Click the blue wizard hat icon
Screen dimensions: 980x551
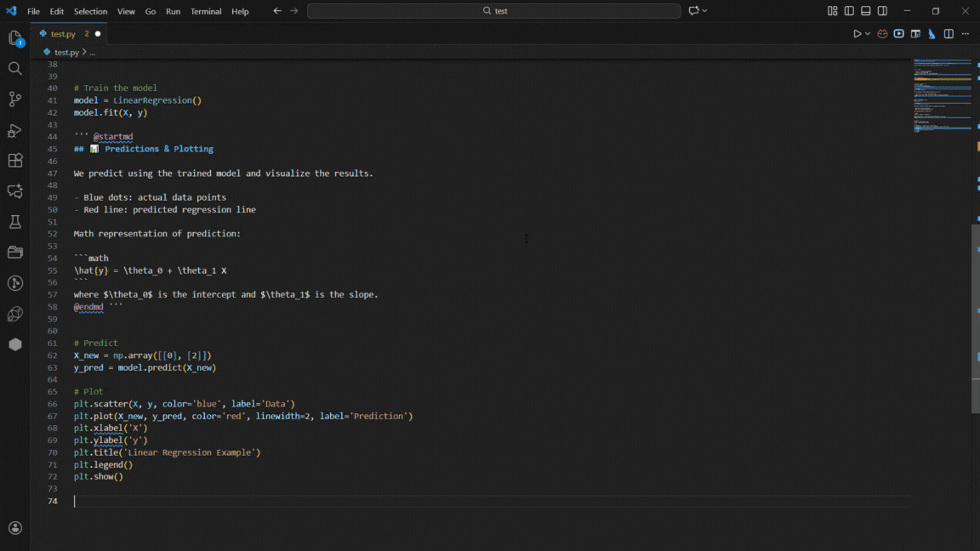tap(932, 34)
